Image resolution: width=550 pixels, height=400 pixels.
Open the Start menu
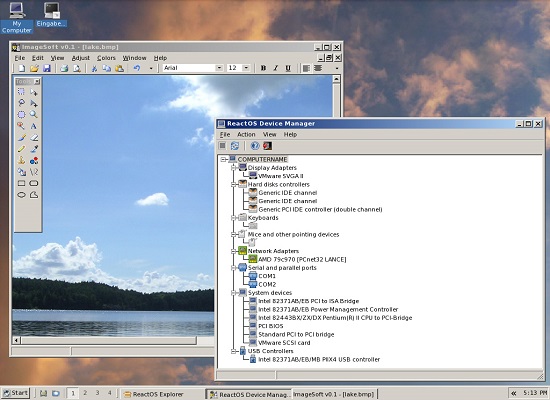[x=15, y=393]
